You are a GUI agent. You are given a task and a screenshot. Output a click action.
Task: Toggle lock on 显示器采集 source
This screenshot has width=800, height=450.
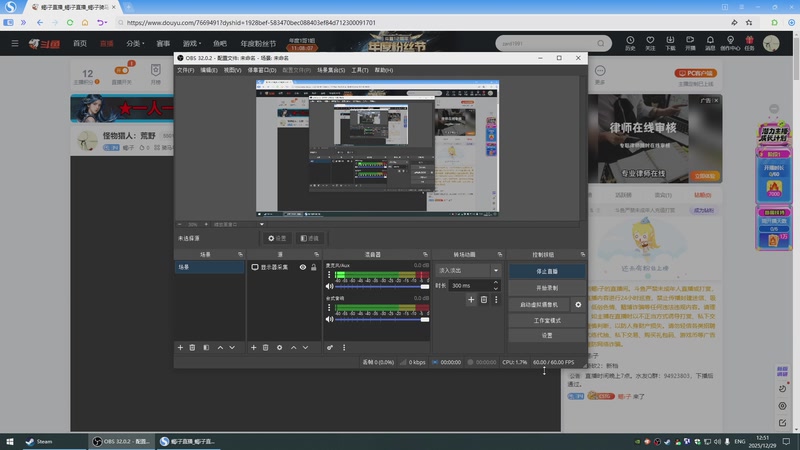[x=314, y=267]
